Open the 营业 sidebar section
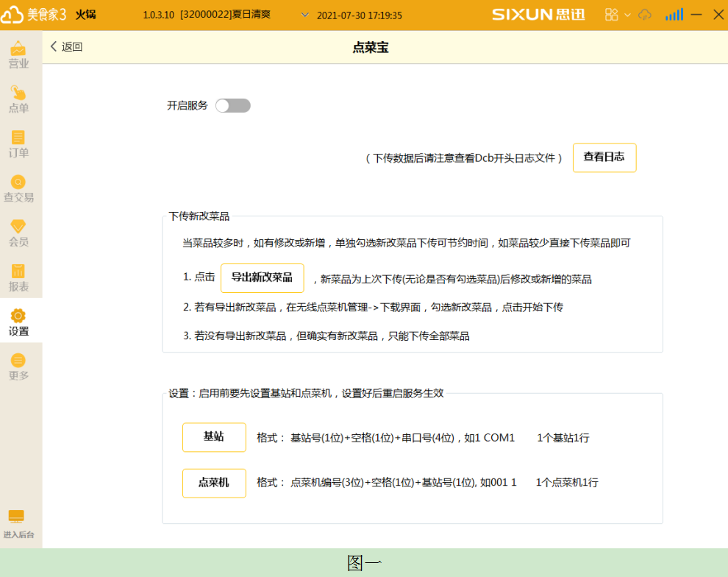The image size is (728, 577). (18, 54)
